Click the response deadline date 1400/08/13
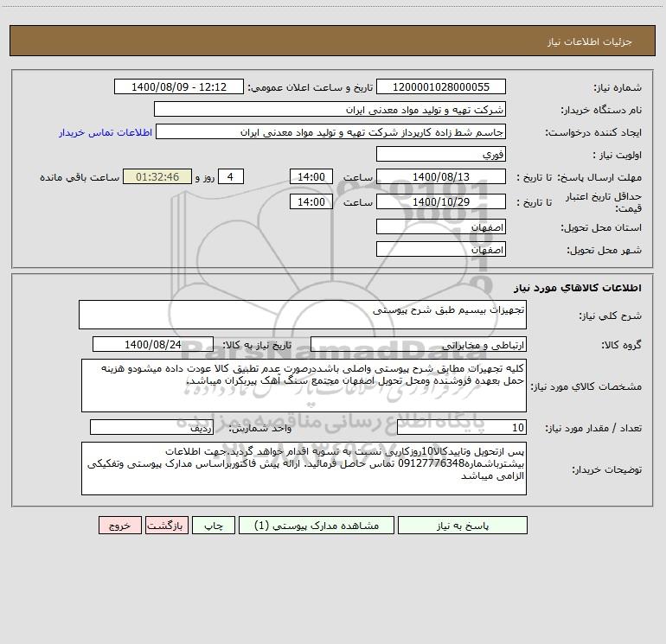 441,176
